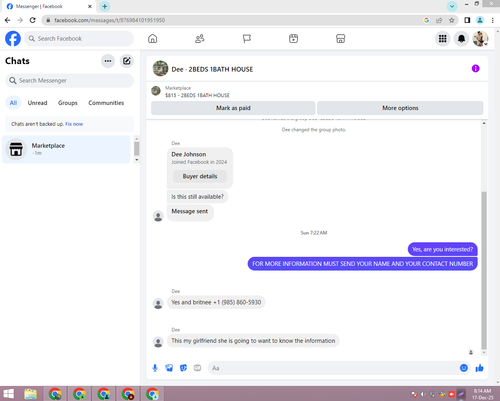Attach a photo using the image icon
This screenshot has width=500, height=401.
click(169, 368)
